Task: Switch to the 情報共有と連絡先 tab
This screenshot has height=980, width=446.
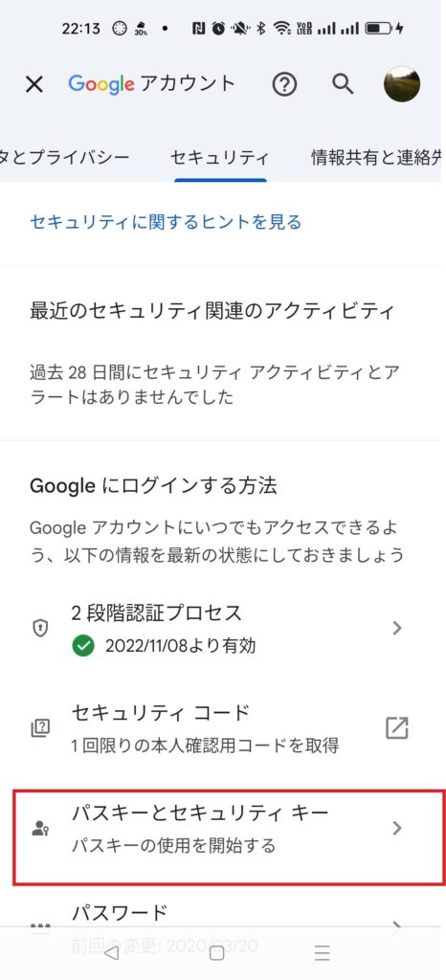Action: click(x=377, y=158)
